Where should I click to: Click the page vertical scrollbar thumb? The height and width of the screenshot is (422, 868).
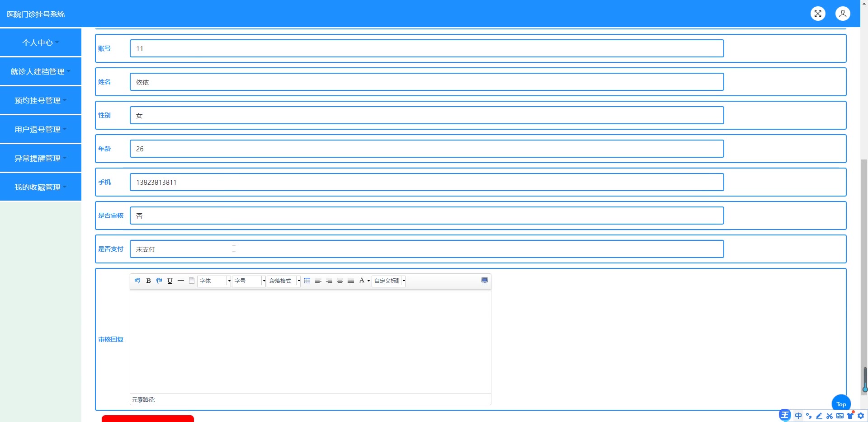coord(864,277)
